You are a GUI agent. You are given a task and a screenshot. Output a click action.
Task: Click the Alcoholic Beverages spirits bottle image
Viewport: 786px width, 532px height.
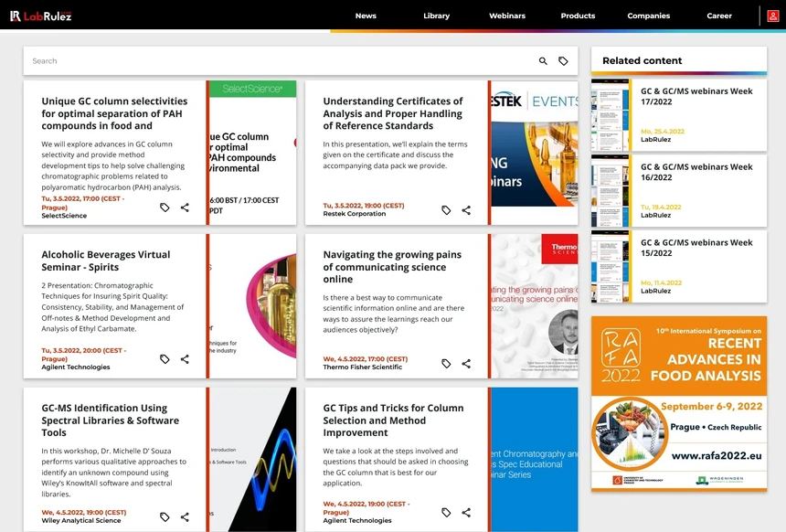[252, 306]
